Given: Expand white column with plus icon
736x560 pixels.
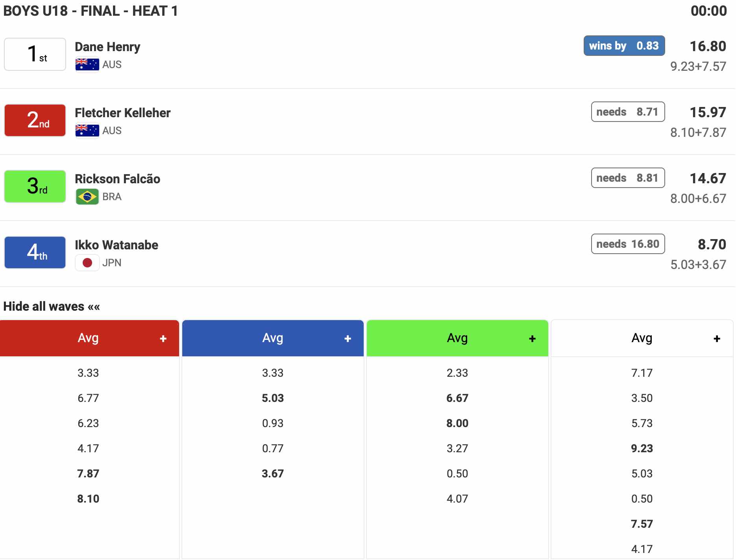Looking at the screenshot, I should pos(717,339).
